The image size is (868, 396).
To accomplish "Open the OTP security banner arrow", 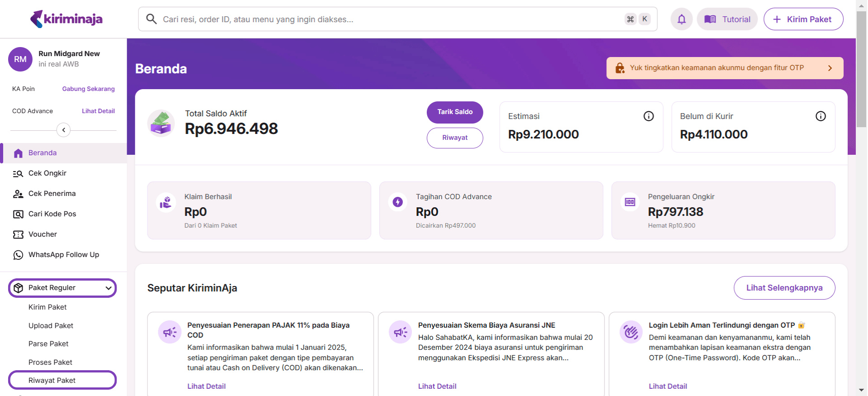I will point(830,68).
